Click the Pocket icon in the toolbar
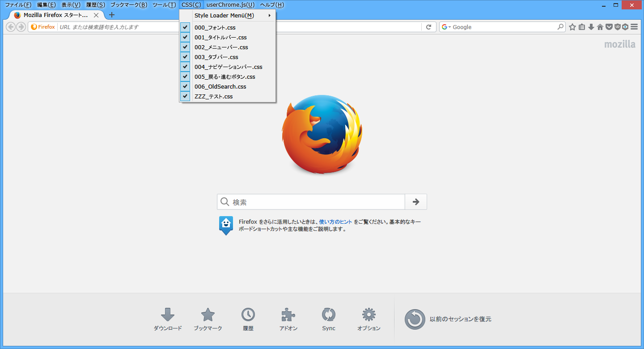The width and height of the screenshot is (644, 349). pyautogui.click(x=609, y=27)
